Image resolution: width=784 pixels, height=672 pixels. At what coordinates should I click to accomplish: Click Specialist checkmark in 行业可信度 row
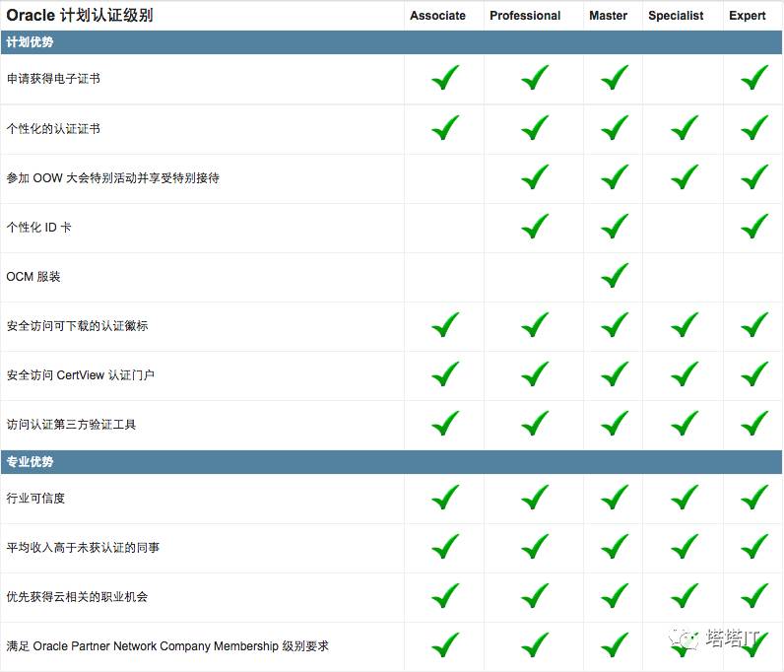pyautogui.click(x=685, y=498)
